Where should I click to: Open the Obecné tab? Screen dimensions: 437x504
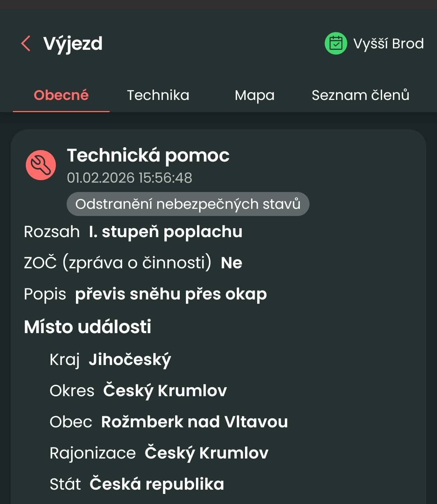pos(61,95)
